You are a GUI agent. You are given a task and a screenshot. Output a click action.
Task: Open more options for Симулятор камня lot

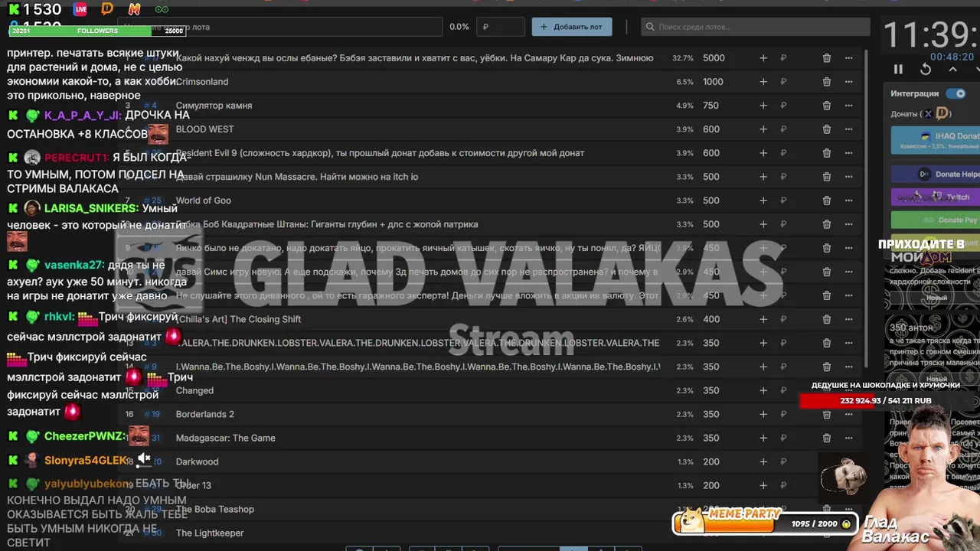(848, 106)
